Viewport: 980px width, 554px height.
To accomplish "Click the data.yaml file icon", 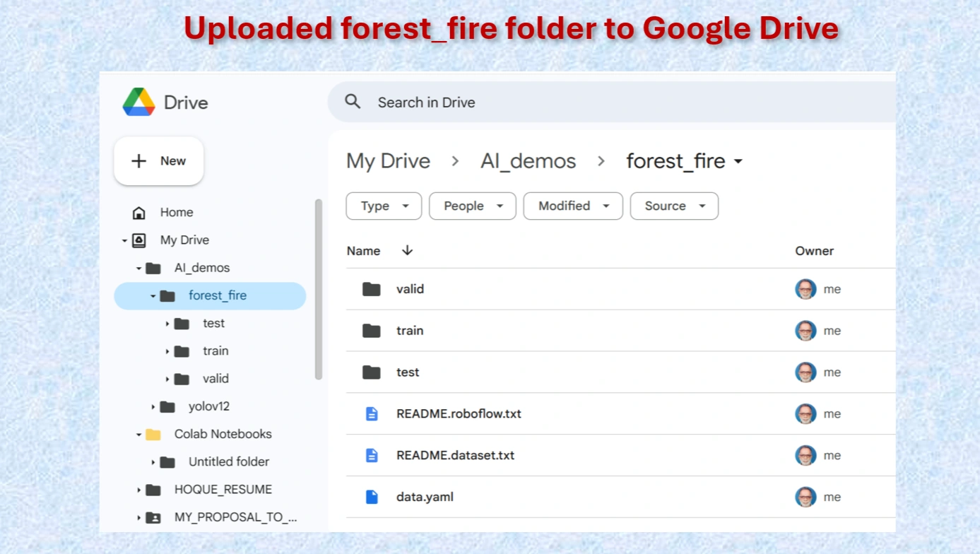I will [x=372, y=497].
